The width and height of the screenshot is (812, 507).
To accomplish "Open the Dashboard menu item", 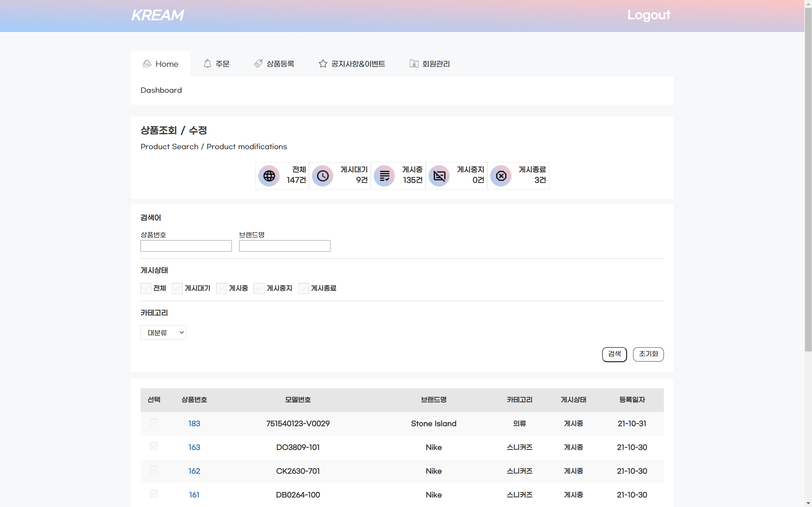I will [161, 90].
